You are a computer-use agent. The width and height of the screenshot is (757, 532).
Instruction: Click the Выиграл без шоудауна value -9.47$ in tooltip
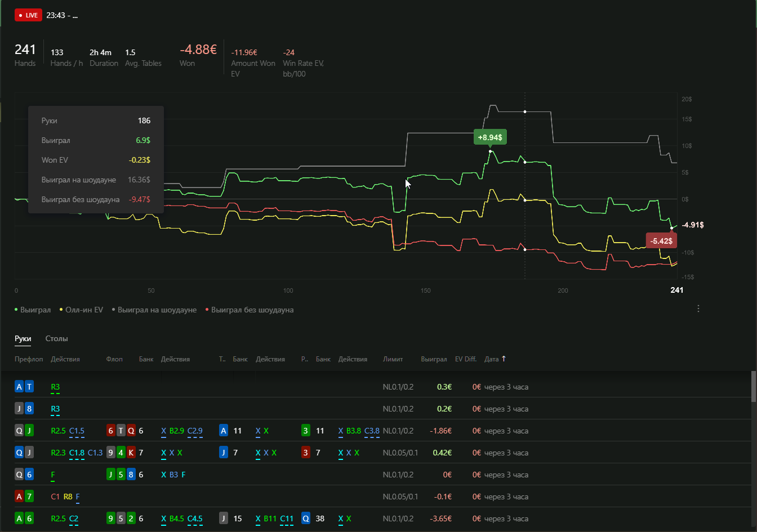140,199
